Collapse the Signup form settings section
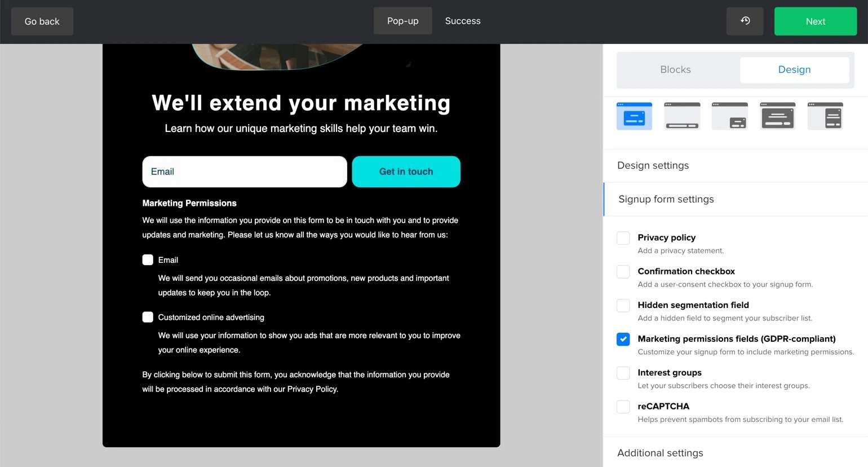Screen dimensions: 868x467 (666, 199)
